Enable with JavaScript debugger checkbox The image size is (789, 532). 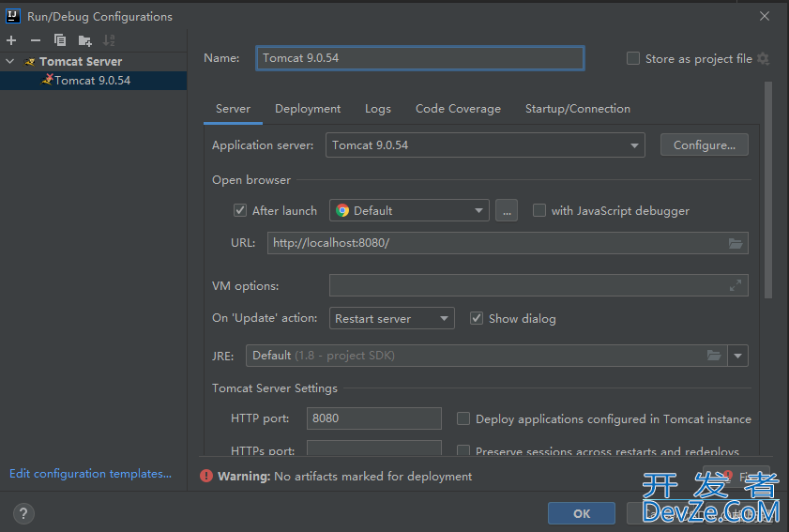click(x=539, y=210)
